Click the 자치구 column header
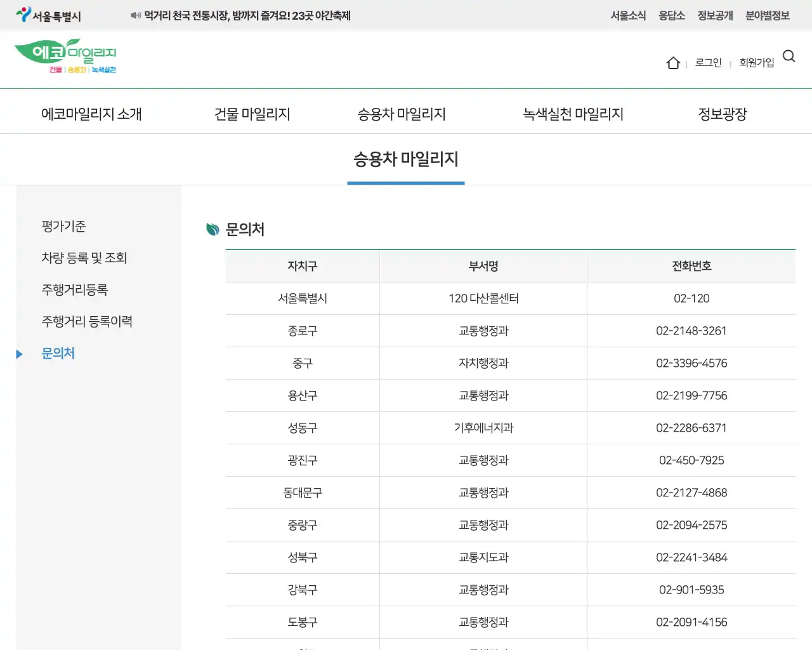 [x=303, y=266]
